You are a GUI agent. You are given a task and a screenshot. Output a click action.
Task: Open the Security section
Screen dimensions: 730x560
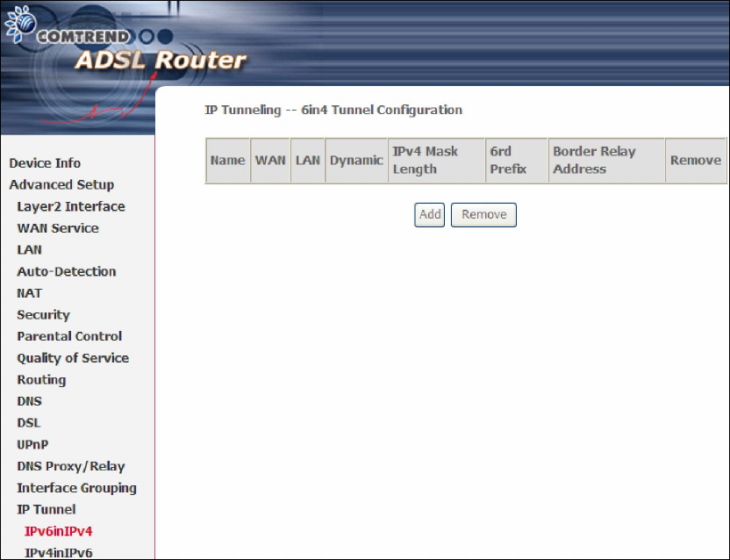point(43,315)
